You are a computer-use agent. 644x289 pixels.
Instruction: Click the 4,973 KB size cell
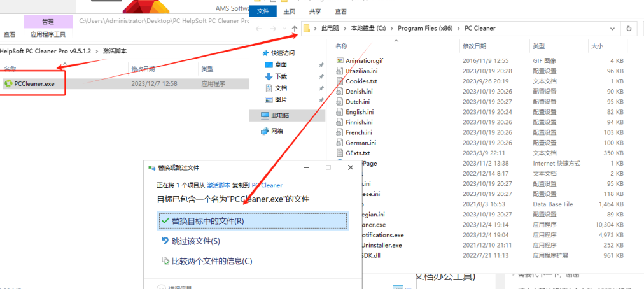611,235
